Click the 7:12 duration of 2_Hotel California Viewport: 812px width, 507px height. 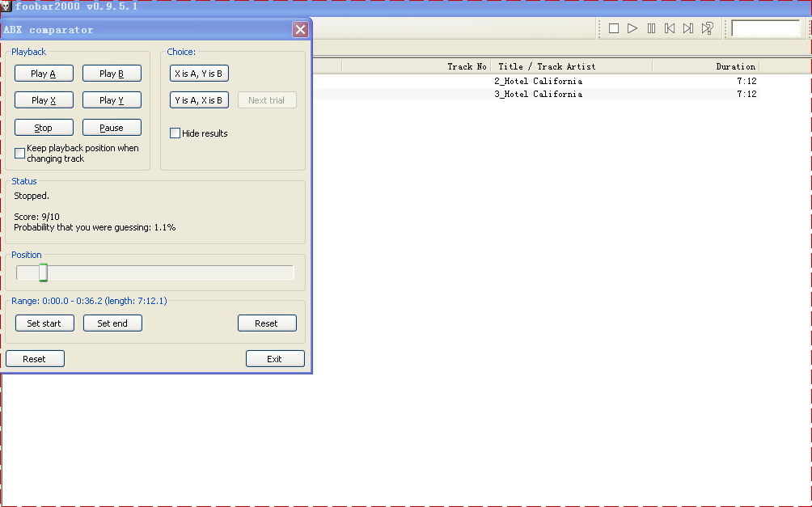point(746,81)
